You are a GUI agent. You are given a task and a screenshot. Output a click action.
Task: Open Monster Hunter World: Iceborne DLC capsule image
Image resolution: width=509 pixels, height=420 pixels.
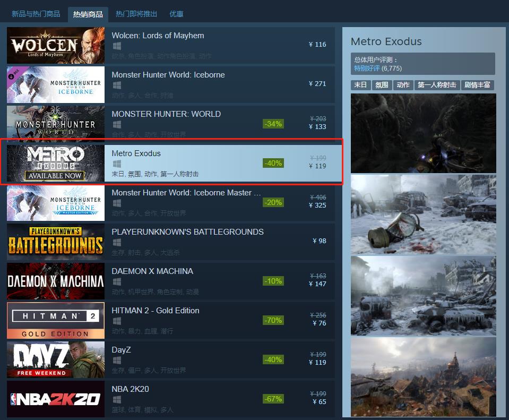(x=56, y=84)
